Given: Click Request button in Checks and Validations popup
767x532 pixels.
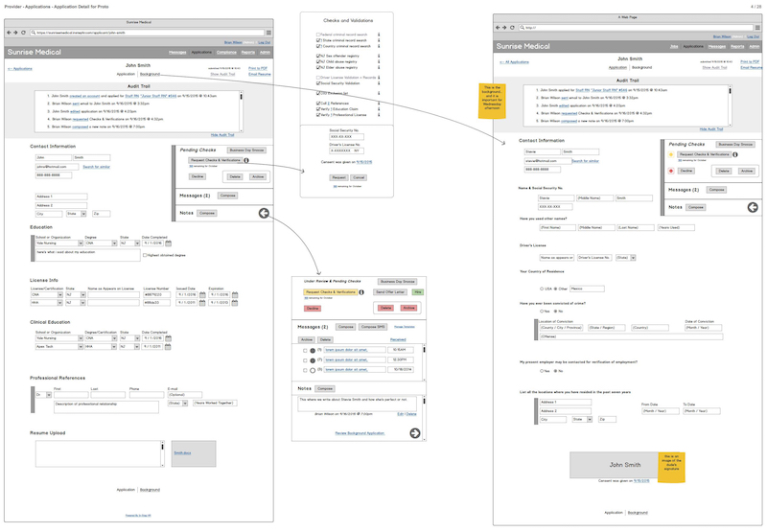Looking at the screenshot, I should point(338,178).
